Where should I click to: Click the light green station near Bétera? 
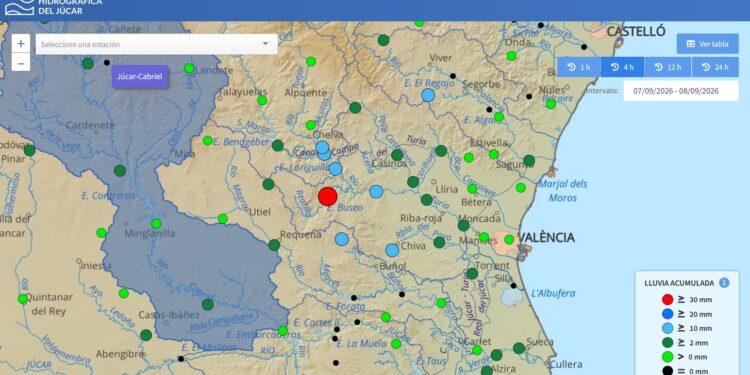472,189
